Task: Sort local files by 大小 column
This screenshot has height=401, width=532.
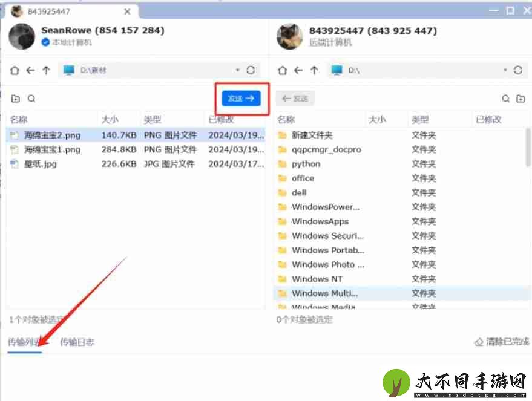Action: click(x=110, y=119)
